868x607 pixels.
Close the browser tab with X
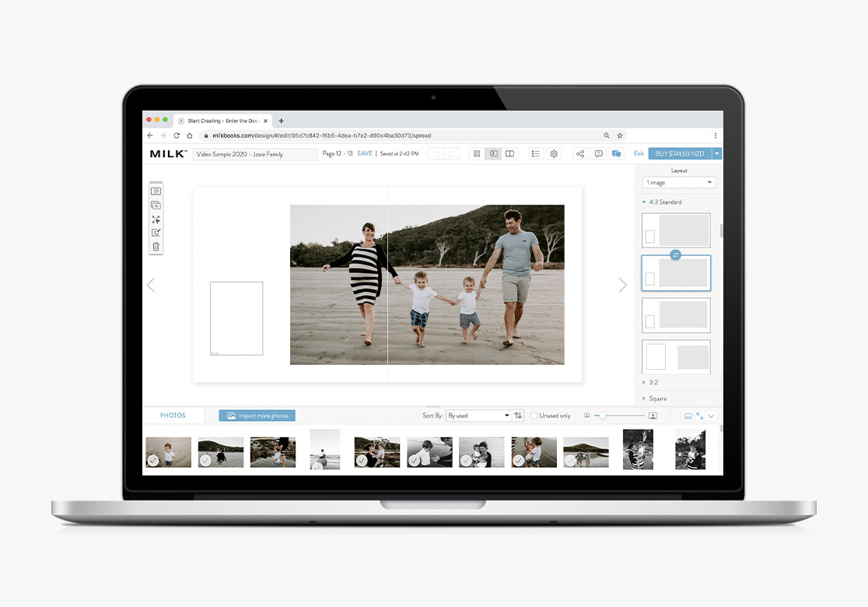coord(266,121)
